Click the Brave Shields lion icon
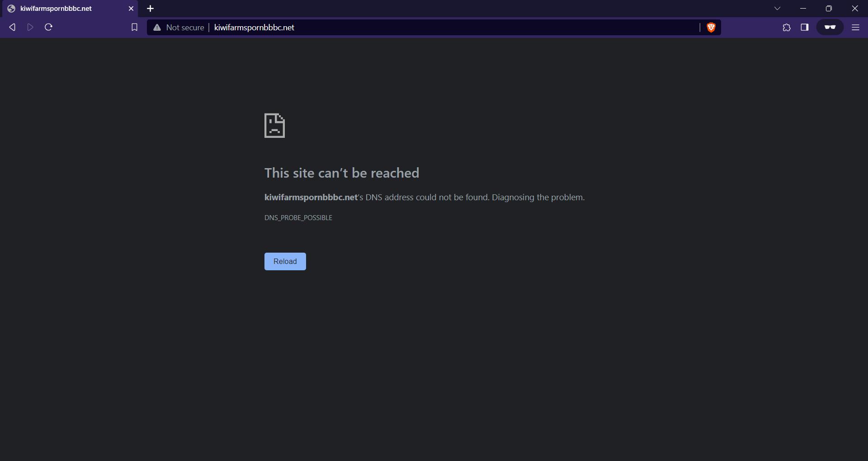This screenshot has height=461, width=868. point(711,28)
